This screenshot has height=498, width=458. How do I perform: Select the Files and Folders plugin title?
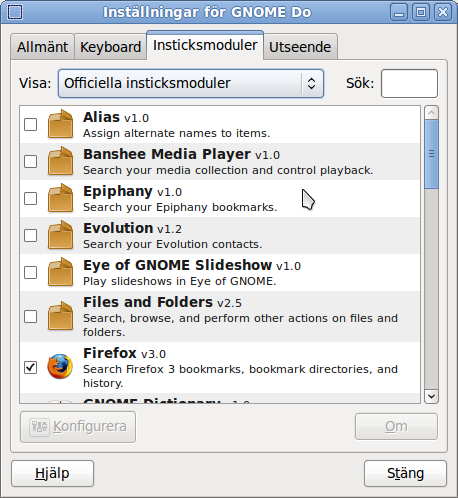tap(162, 302)
